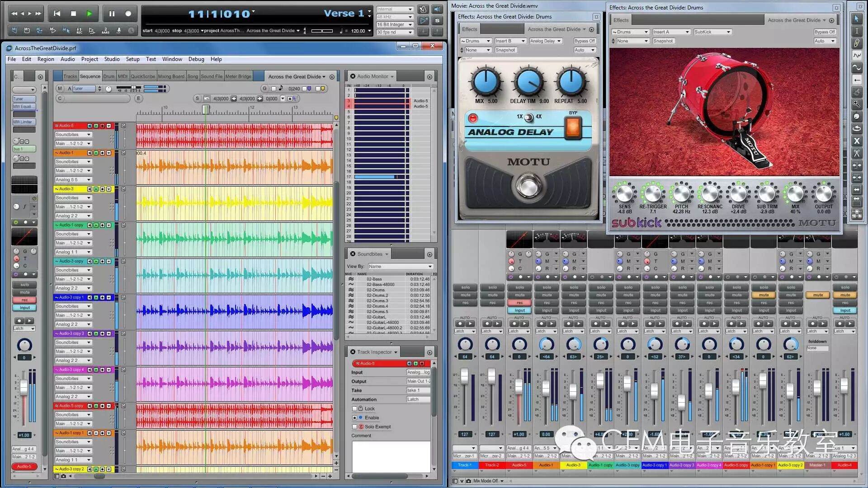Open the Analog Delay insert dropdown
This screenshot has width=868, height=488.
546,41
